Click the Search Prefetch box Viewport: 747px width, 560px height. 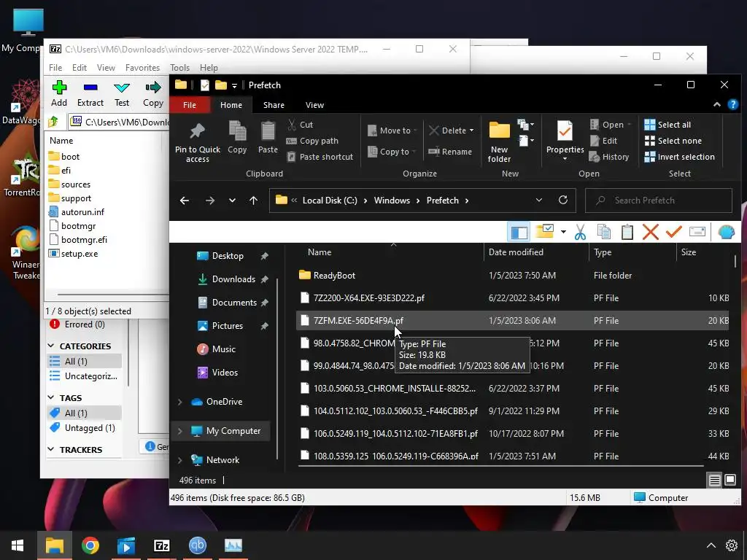coord(659,201)
